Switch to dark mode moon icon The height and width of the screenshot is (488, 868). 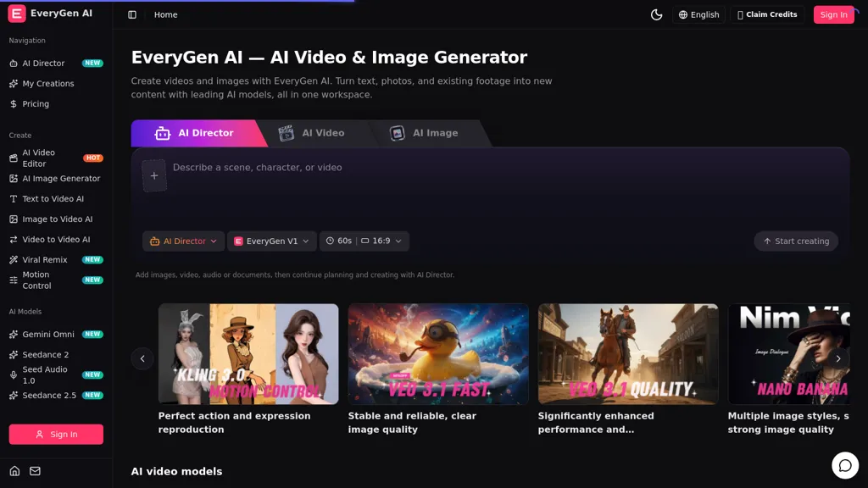(657, 15)
